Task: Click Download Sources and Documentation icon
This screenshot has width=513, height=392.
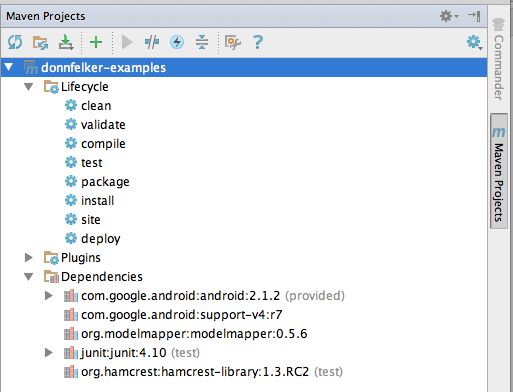Action: pyautogui.click(x=66, y=42)
